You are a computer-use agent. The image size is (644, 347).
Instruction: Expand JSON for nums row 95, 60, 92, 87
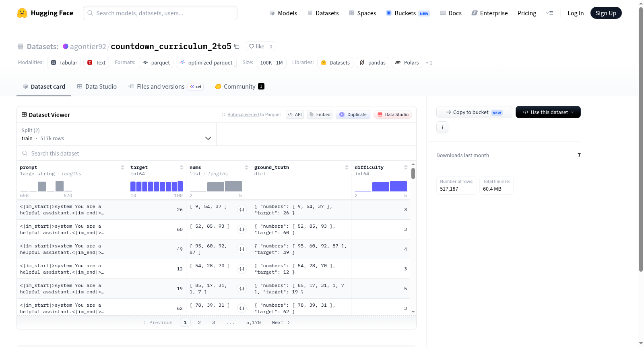tap(242, 249)
